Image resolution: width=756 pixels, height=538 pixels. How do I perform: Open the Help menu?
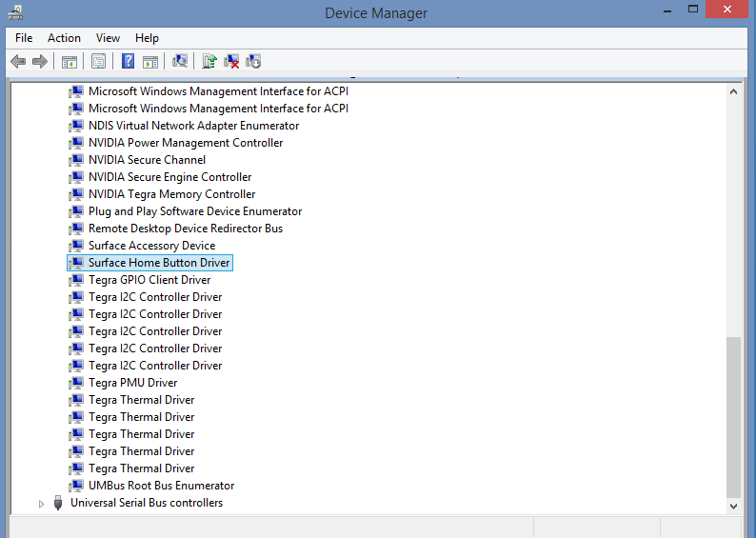pos(147,38)
